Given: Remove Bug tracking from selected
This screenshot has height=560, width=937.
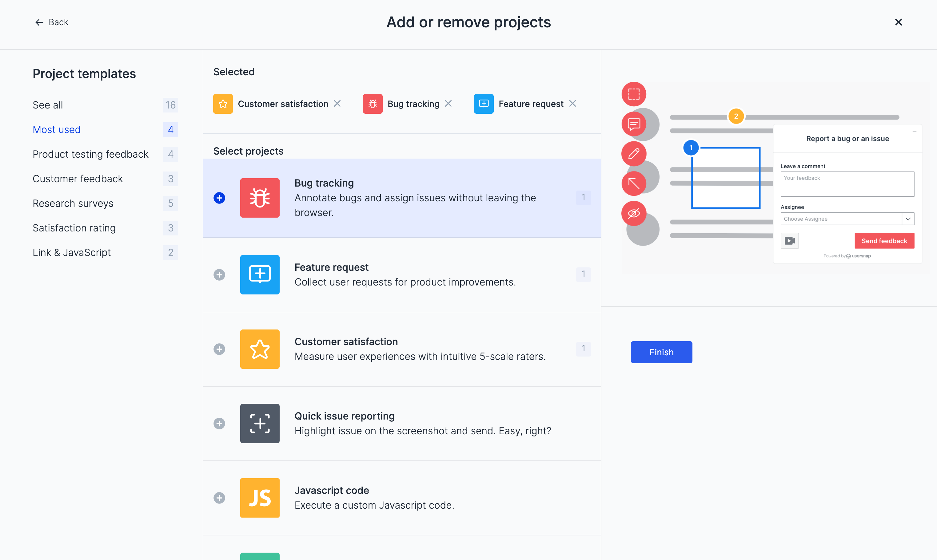Looking at the screenshot, I should 448,103.
